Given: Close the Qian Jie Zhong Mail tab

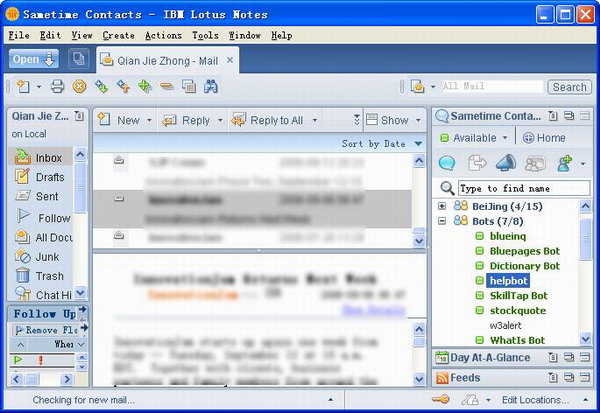Looking at the screenshot, I should point(230,60).
